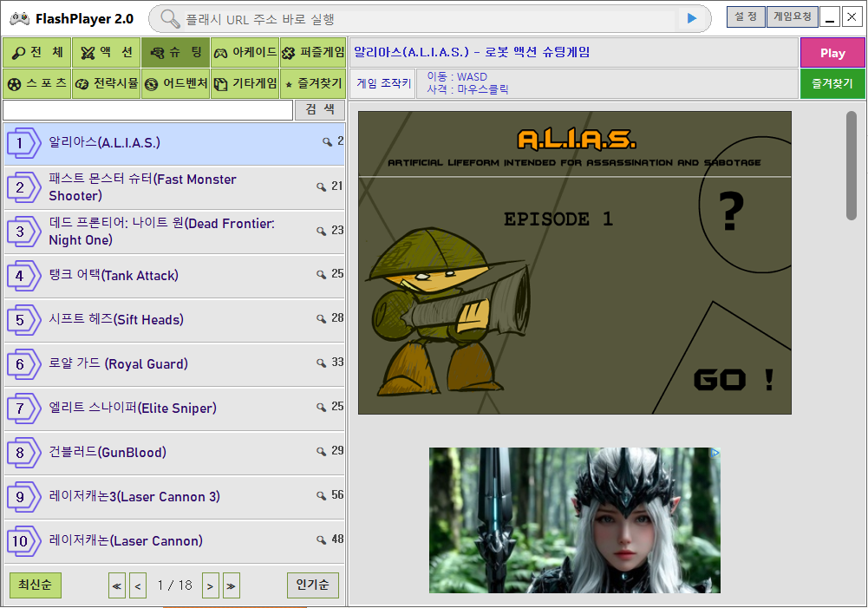Screen dimensions: 868x608
Task: Go to next page with > button
Action: tap(211, 585)
